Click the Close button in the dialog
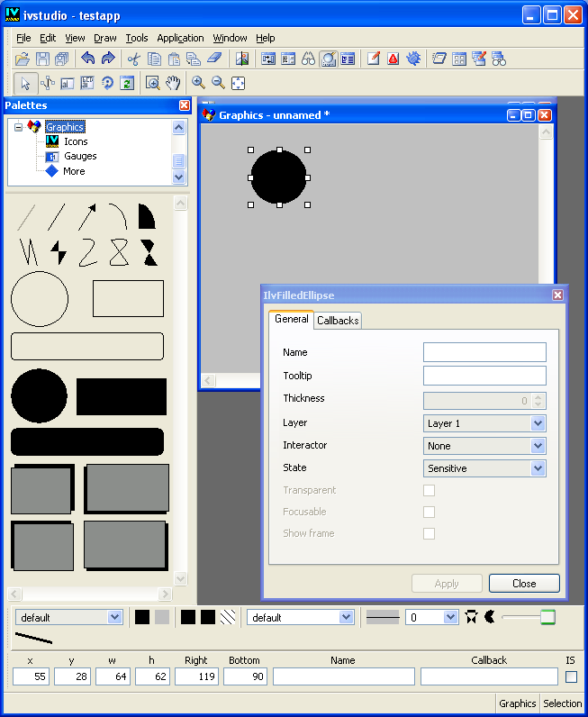 pyautogui.click(x=524, y=584)
